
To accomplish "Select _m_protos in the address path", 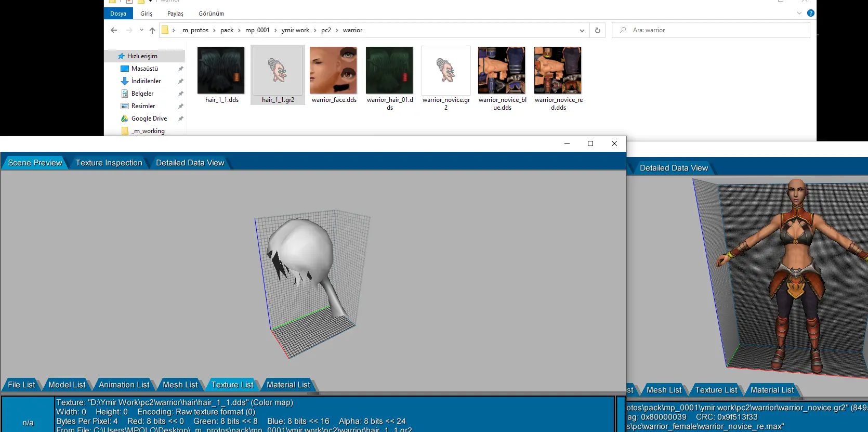I will (194, 30).
